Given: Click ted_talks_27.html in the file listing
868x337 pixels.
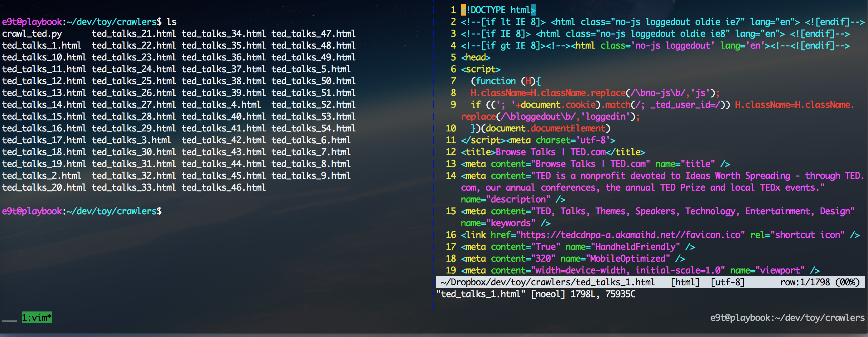Looking at the screenshot, I should point(134,105).
